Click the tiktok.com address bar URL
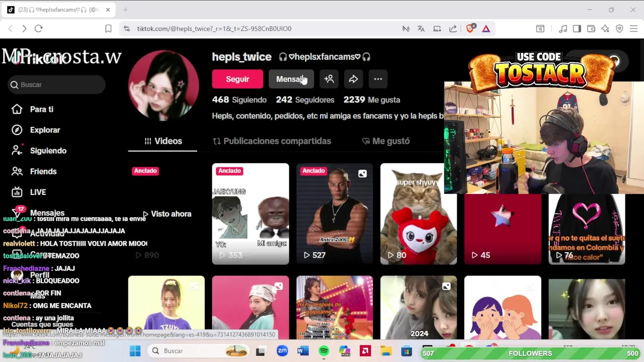644x362 pixels. (214, 29)
